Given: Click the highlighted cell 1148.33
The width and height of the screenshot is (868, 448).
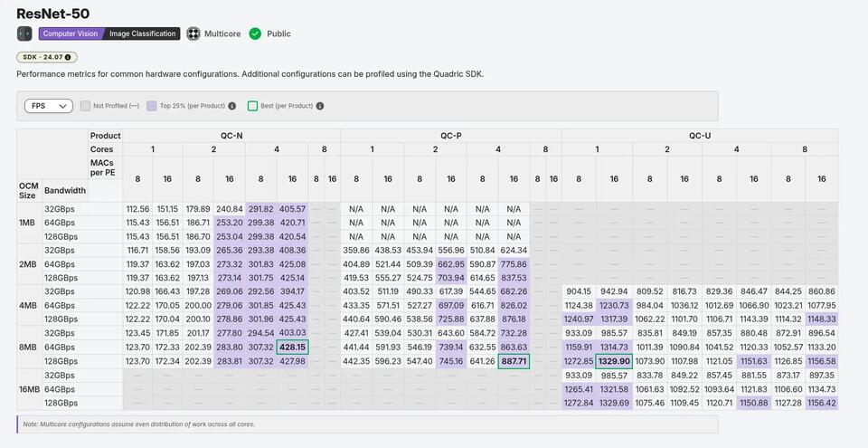Looking at the screenshot, I should pyautogui.click(x=822, y=319).
